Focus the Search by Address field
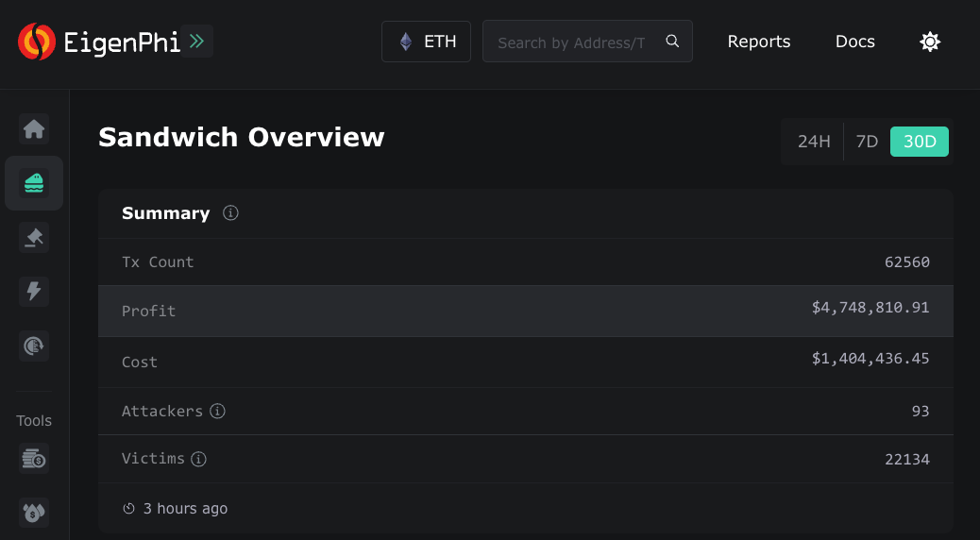Viewport: 980px width, 540px height. tap(571, 42)
